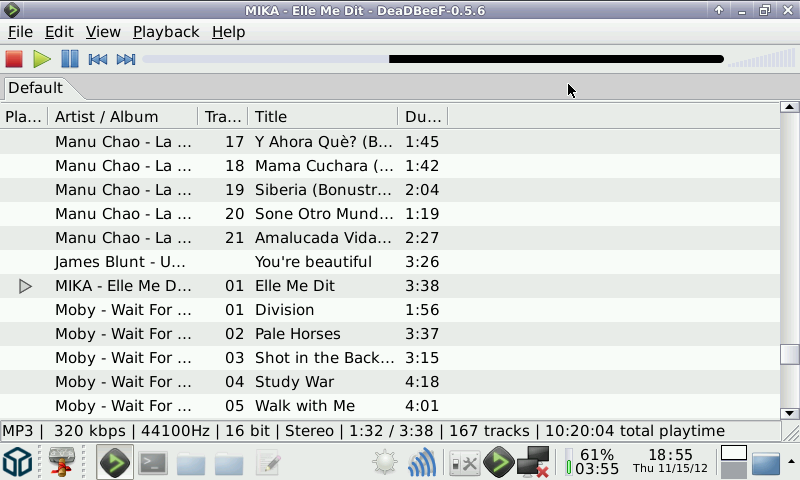Screen dimensions: 800x480
Task: Skip to the previous track
Action: pos(97,59)
